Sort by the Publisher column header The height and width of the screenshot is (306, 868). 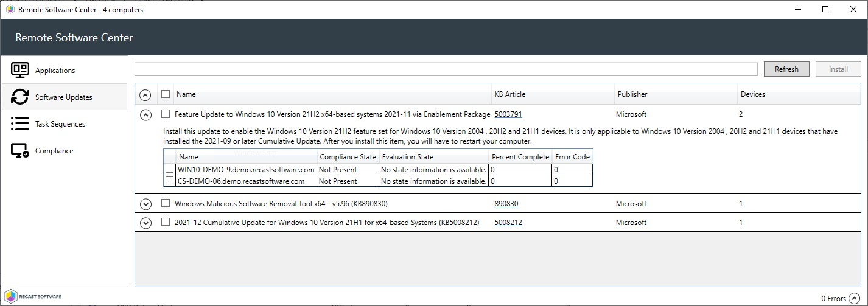point(676,94)
